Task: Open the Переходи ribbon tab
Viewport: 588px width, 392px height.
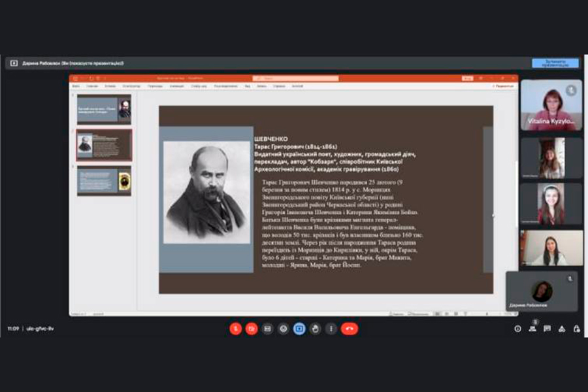Action: (x=155, y=86)
